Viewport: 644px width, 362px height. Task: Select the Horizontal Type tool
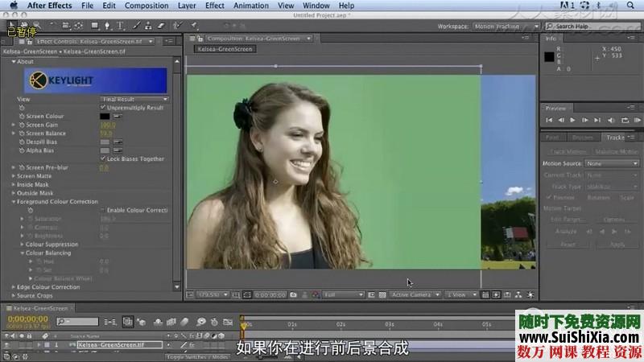[x=120, y=26]
